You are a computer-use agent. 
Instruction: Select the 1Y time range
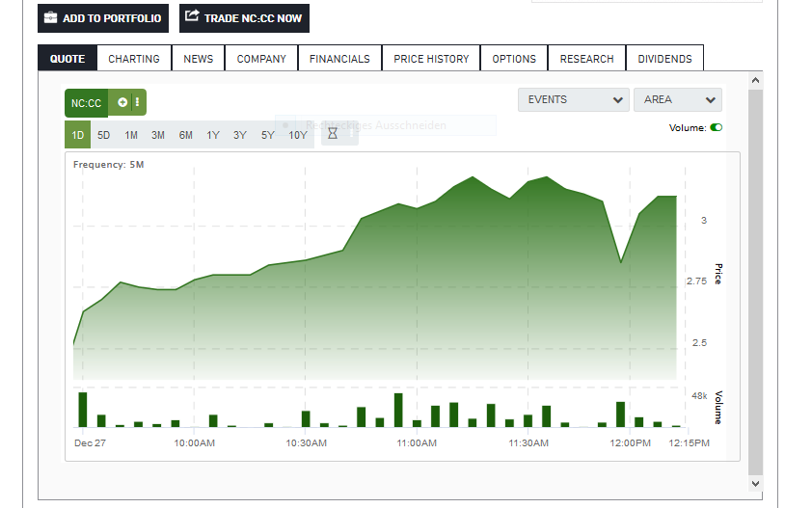point(213,135)
